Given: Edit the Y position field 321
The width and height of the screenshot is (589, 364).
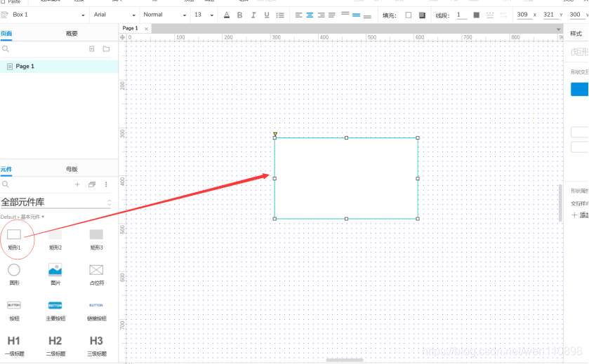Looking at the screenshot, I should (549, 15).
